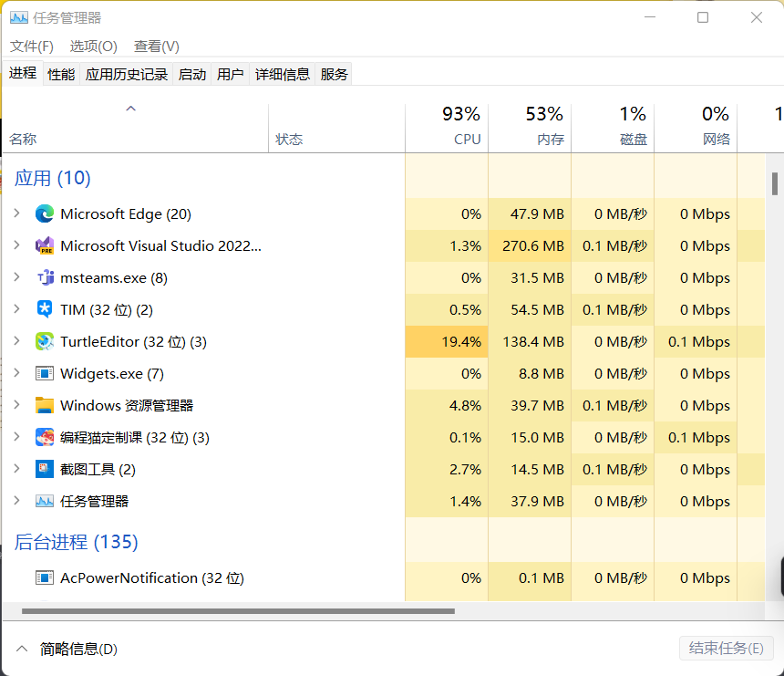The image size is (784, 676).
Task: Switch to the 应用历史记录 tab
Action: (x=127, y=75)
